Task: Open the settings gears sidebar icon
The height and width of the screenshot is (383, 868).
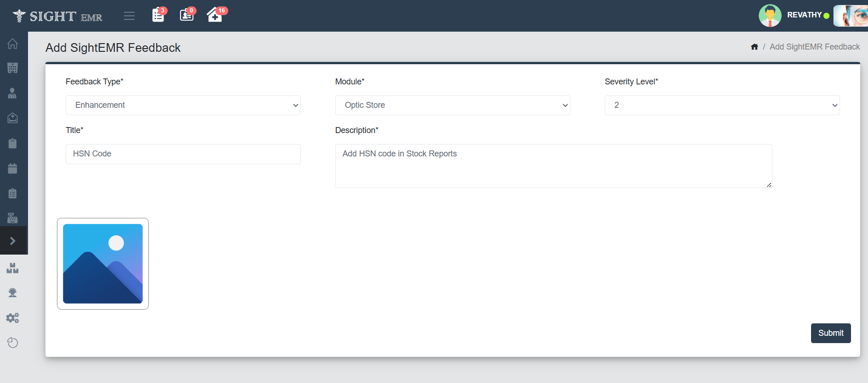Action: click(x=13, y=318)
